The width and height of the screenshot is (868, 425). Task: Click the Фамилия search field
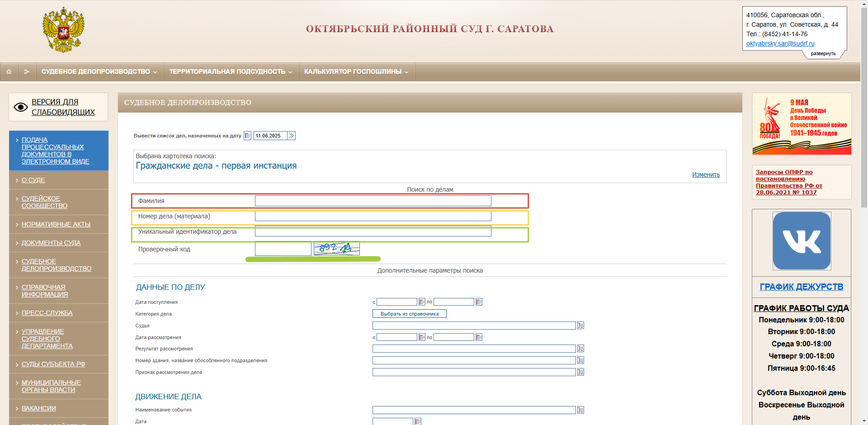(x=373, y=201)
